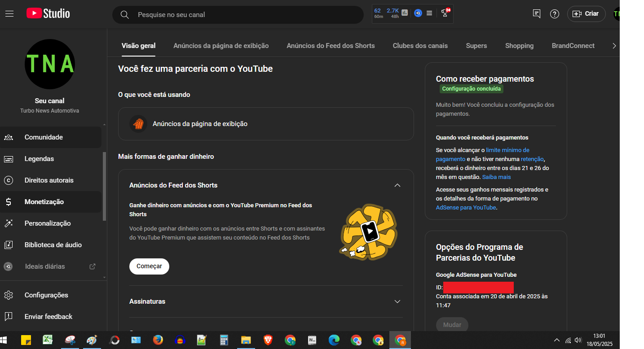Open the AdSense para YouTube link
Viewport: 644px width, 349px height.
[x=466, y=207]
